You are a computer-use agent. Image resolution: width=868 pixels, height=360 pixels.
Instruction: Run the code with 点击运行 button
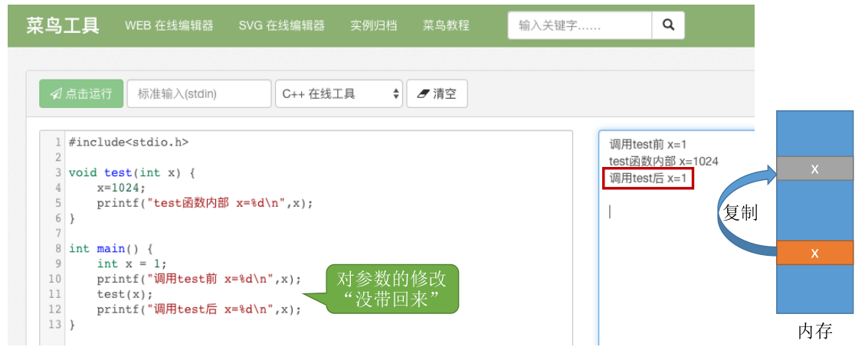[81, 93]
